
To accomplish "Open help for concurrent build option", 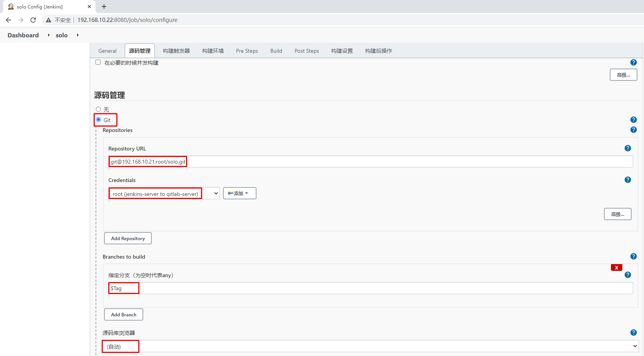I will [634, 62].
